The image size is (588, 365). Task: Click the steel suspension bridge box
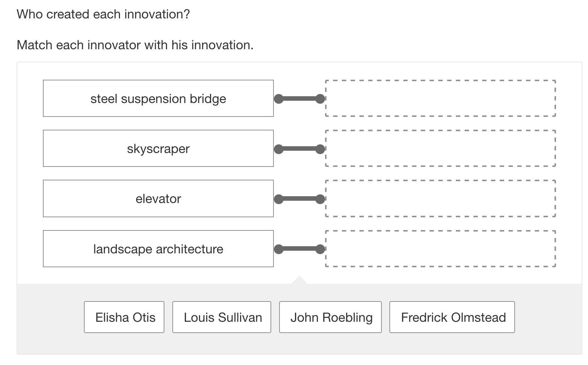click(158, 98)
